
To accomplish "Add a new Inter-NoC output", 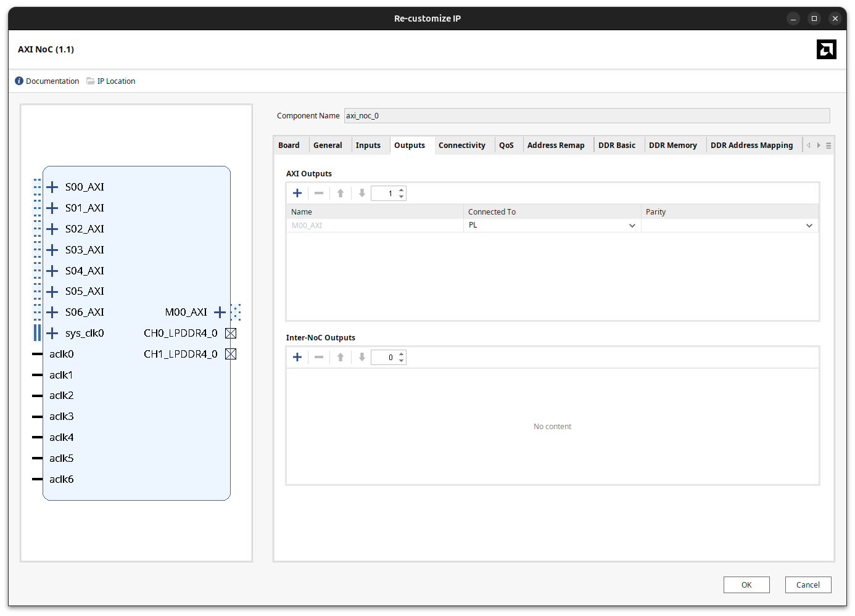I will click(x=297, y=357).
